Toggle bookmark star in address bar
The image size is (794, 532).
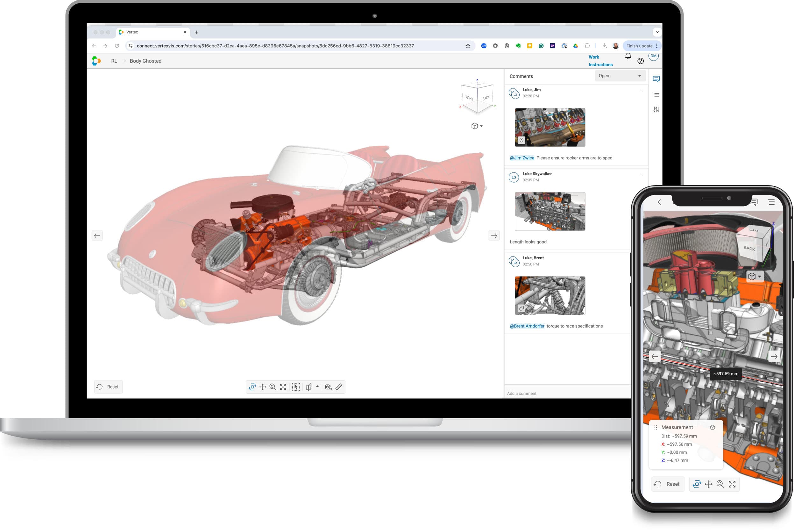467,45
